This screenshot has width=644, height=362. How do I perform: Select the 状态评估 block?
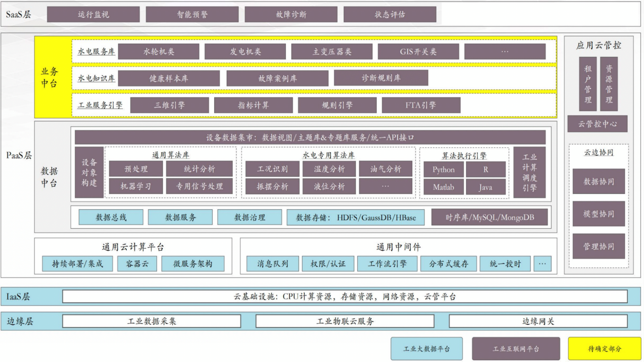(390, 14)
